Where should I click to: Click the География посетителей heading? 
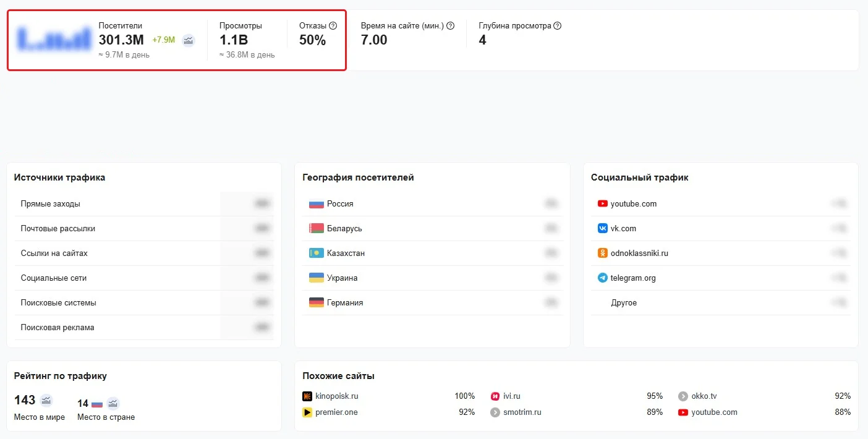pos(358,177)
